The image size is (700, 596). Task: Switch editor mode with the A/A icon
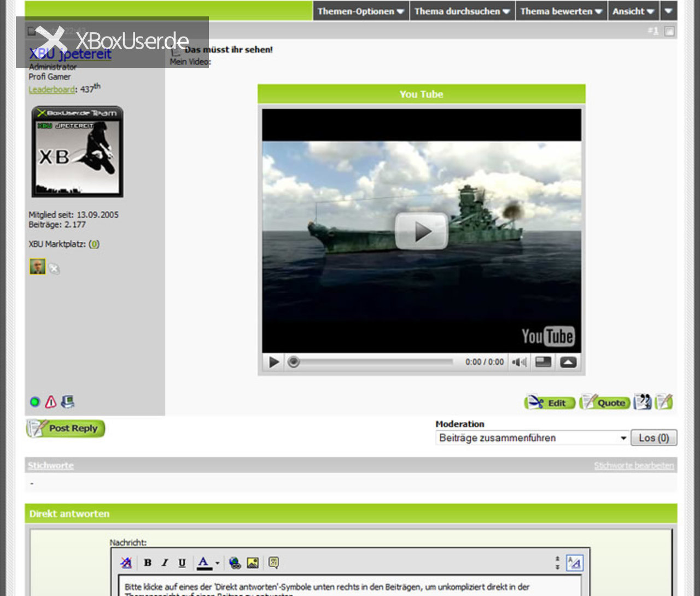click(574, 563)
